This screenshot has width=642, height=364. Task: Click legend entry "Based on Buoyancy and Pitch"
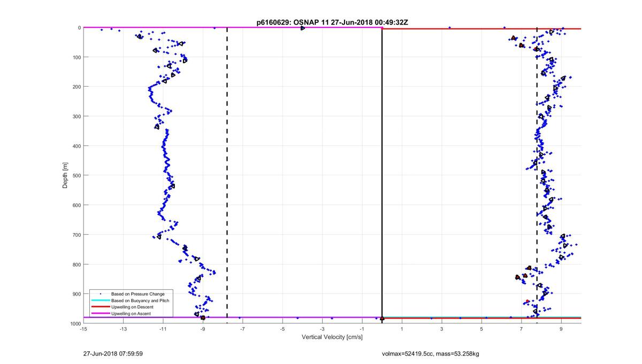pos(140,300)
